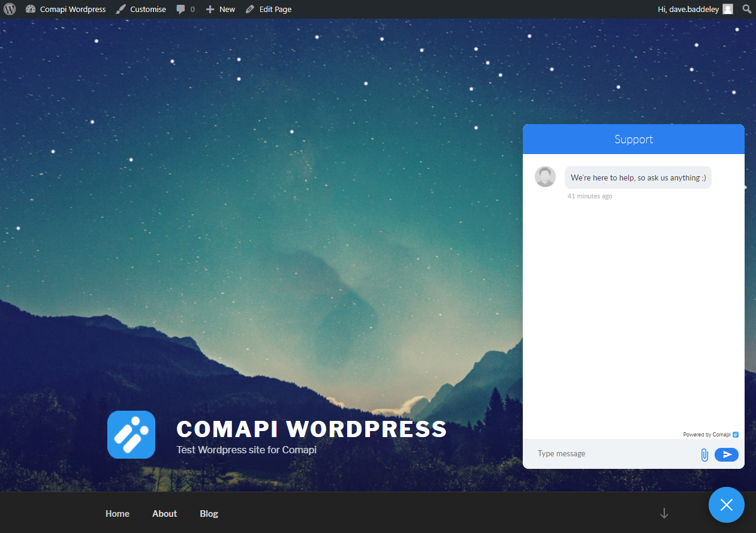Click the "41 minutes ago" timestamp

pyautogui.click(x=590, y=196)
